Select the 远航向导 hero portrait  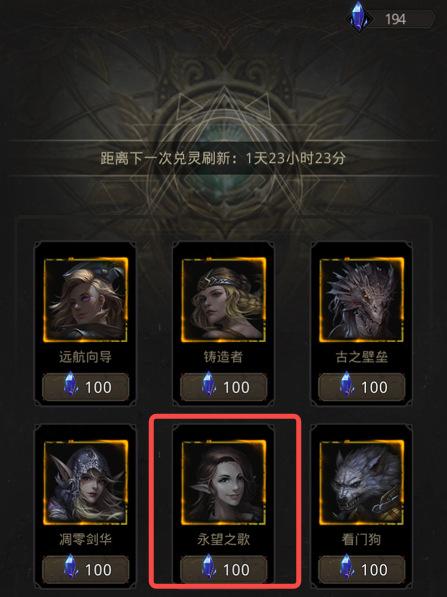(85, 300)
